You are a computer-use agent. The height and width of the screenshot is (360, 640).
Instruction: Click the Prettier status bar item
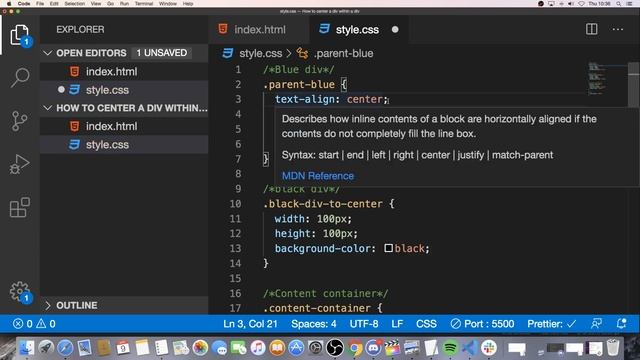(x=551, y=324)
